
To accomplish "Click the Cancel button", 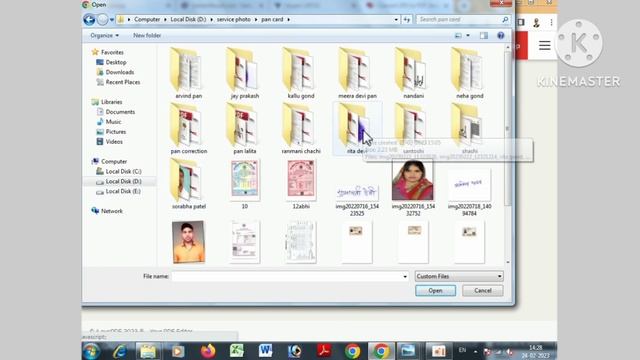I will [482, 290].
